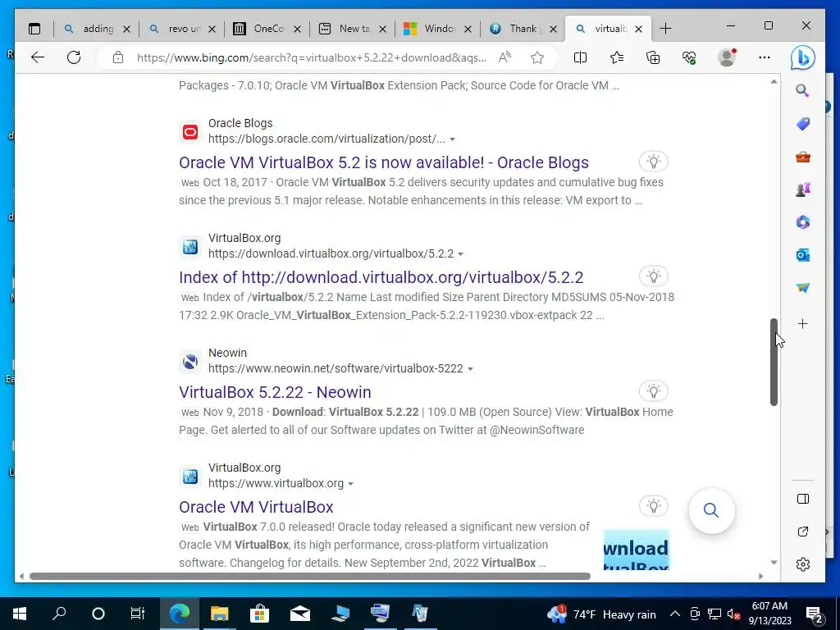Click lightbulb insight for Neowin result
This screenshot has width=840, height=630.
[x=654, y=391]
